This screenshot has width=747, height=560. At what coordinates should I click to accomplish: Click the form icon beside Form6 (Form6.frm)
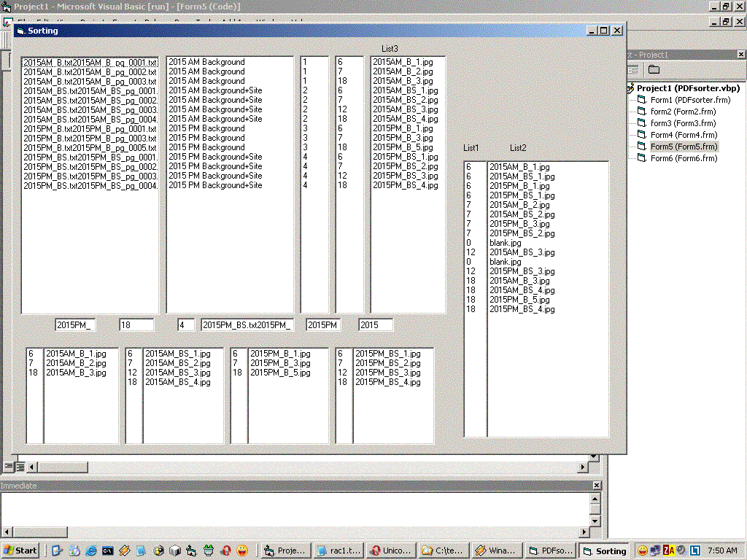642,158
